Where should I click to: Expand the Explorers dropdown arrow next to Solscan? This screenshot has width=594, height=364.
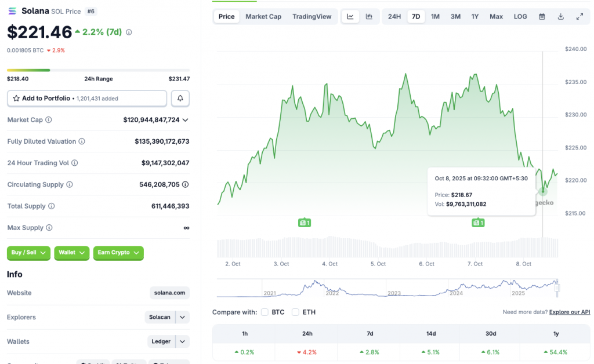[x=182, y=317]
